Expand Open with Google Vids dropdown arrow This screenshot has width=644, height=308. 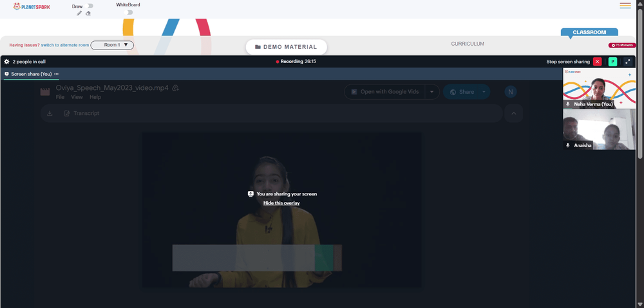(x=432, y=92)
